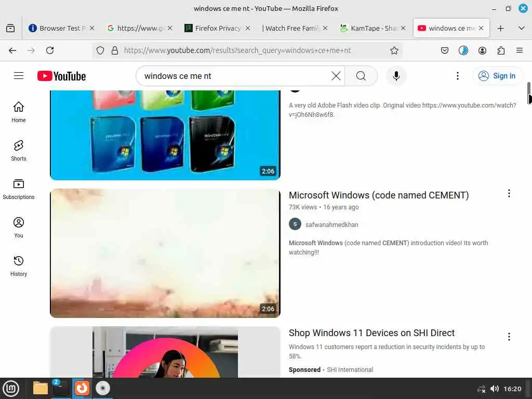Image resolution: width=532 pixels, height=399 pixels.
Task: Click the SHI International sponsor link
Action: pos(350,369)
